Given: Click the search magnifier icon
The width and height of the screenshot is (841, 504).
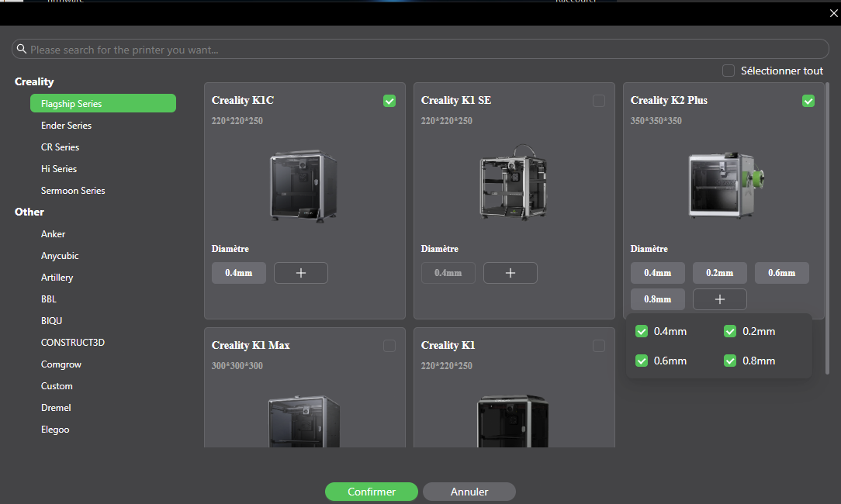Looking at the screenshot, I should click(x=22, y=50).
